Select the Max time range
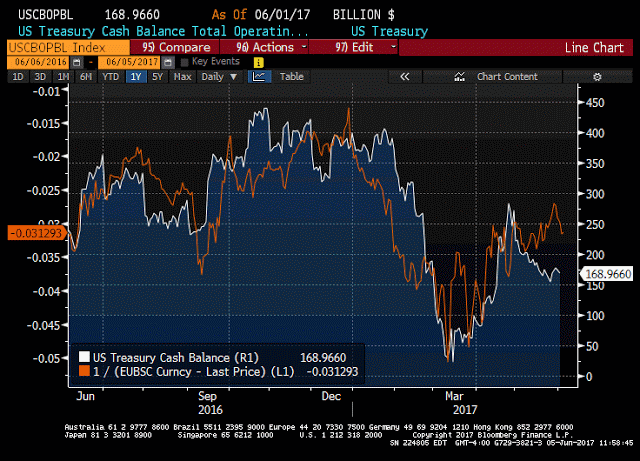The width and height of the screenshot is (640, 461). [x=182, y=77]
